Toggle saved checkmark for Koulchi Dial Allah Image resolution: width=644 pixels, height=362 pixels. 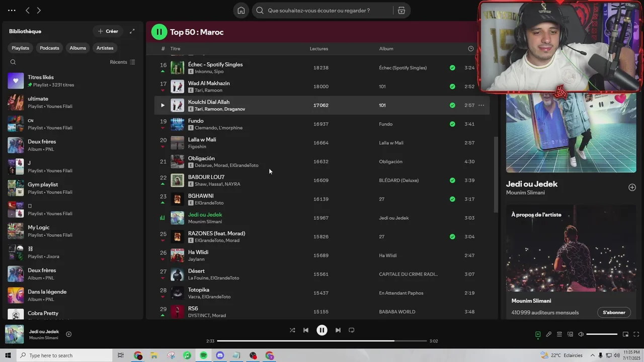pyautogui.click(x=452, y=105)
